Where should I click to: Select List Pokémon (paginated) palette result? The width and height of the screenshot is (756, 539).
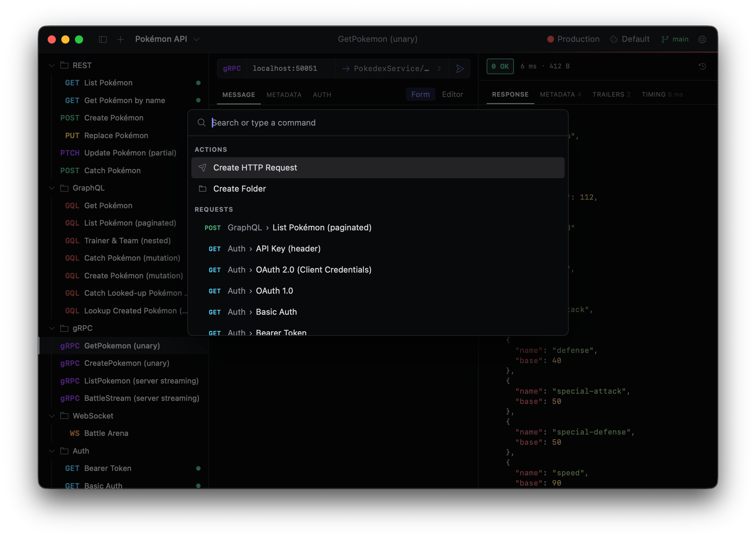378,227
